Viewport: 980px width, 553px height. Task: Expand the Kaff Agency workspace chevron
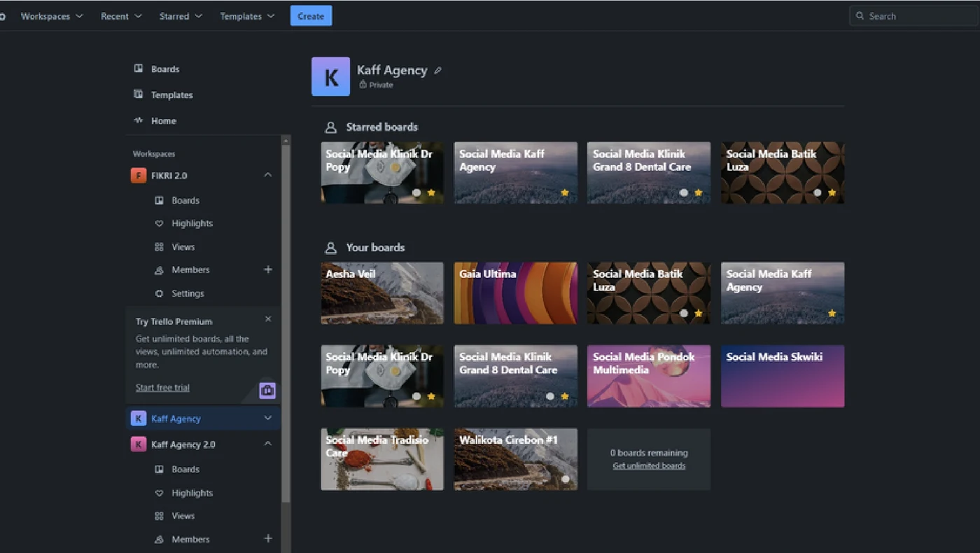click(x=267, y=418)
